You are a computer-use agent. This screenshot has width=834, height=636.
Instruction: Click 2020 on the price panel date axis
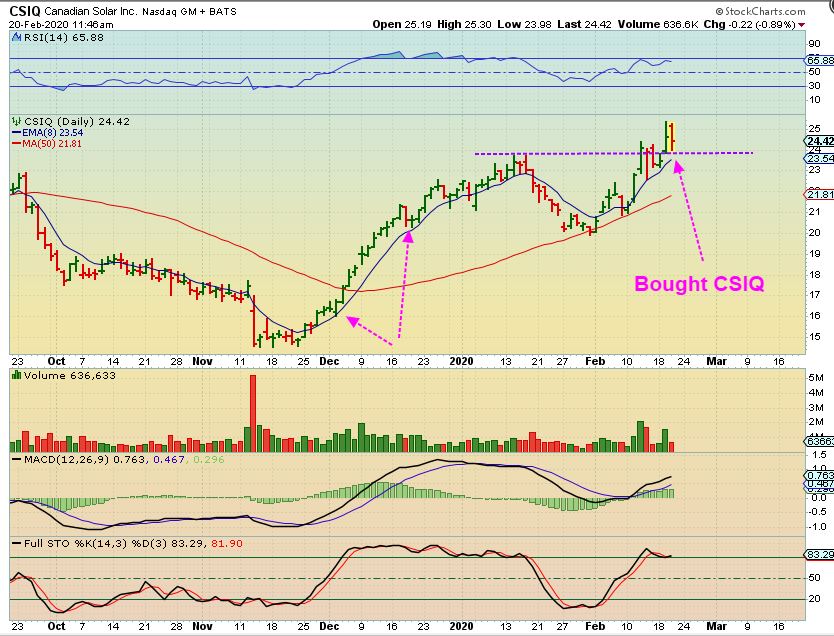tap(461, 361)
